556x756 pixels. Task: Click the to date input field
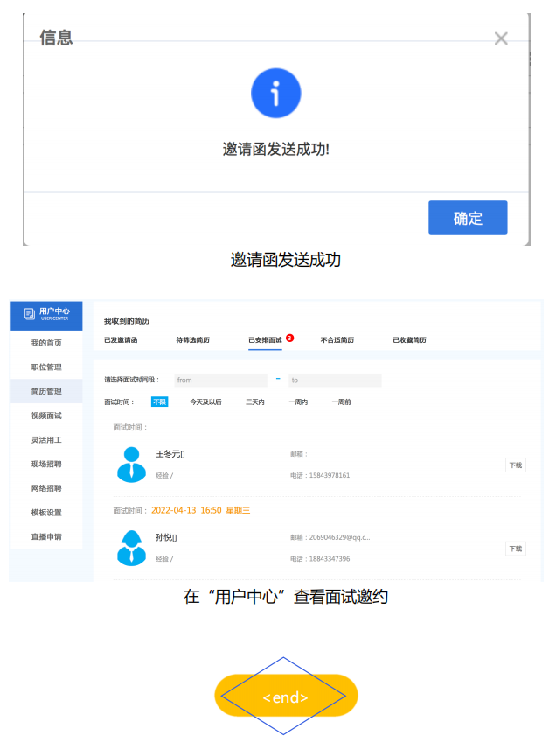335,380
